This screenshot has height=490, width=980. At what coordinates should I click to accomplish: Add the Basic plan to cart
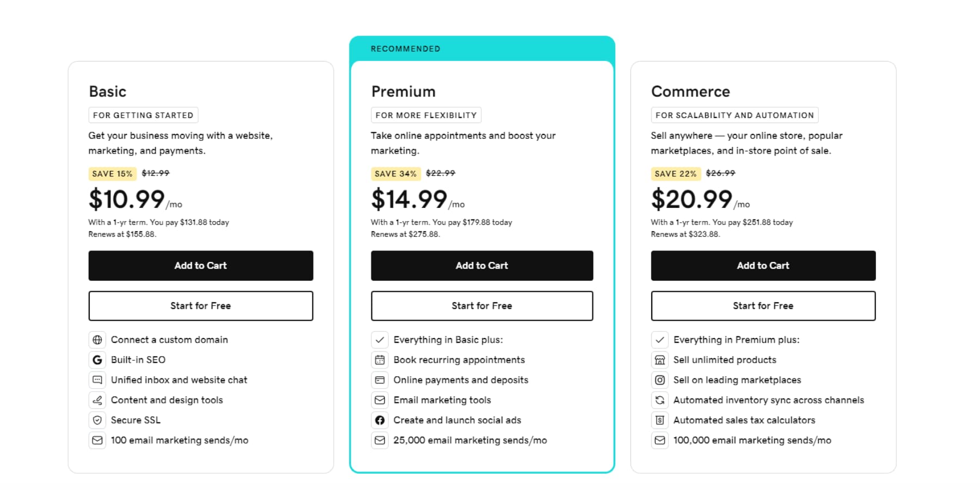[x=200, y=266]
